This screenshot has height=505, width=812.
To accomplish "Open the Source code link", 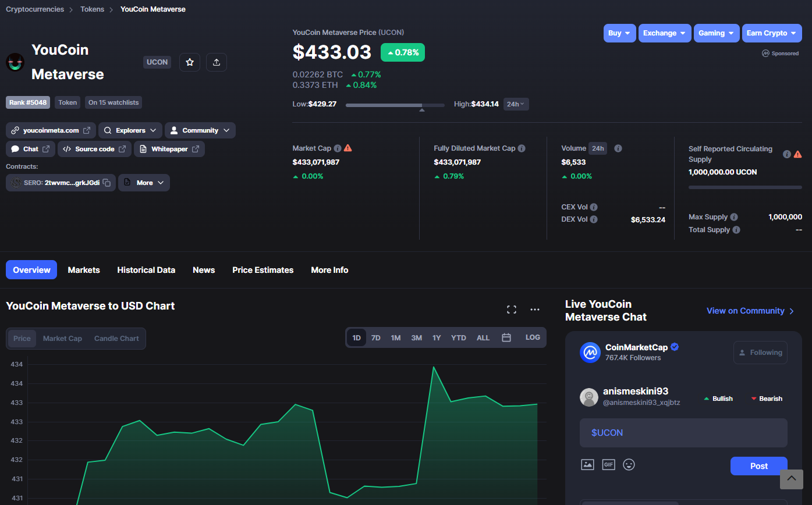I will tap(94, 149).
